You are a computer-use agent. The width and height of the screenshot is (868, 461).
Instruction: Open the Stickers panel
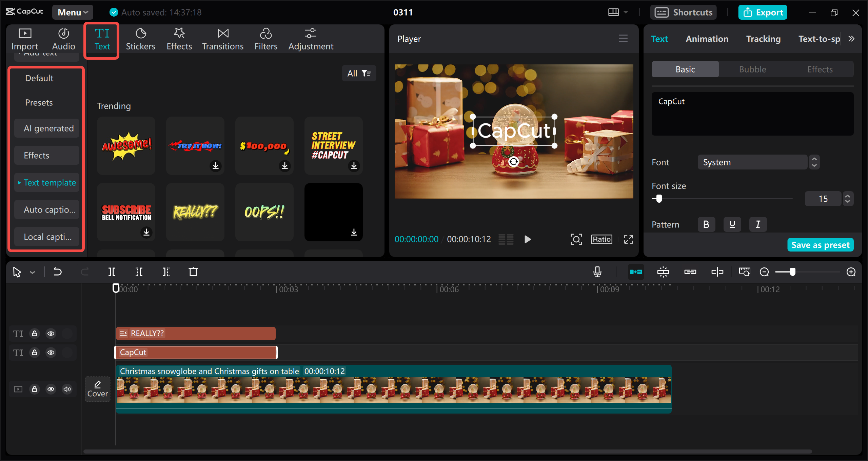coord(140,40)
